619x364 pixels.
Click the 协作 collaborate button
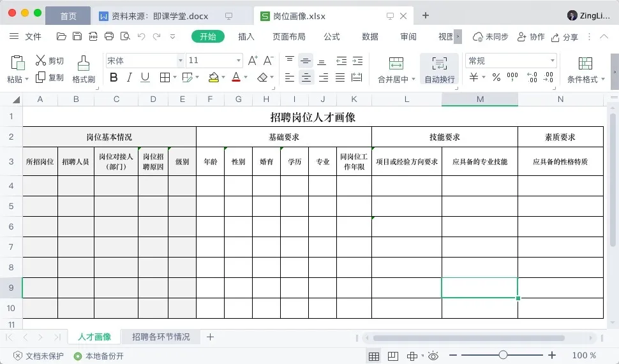point(530,37)
